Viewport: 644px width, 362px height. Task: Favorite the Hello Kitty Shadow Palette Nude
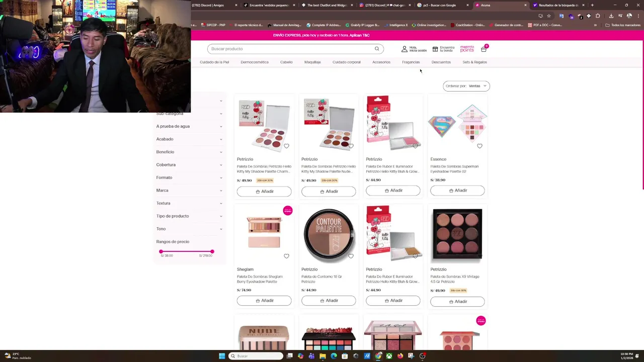(x=351, y=146)
